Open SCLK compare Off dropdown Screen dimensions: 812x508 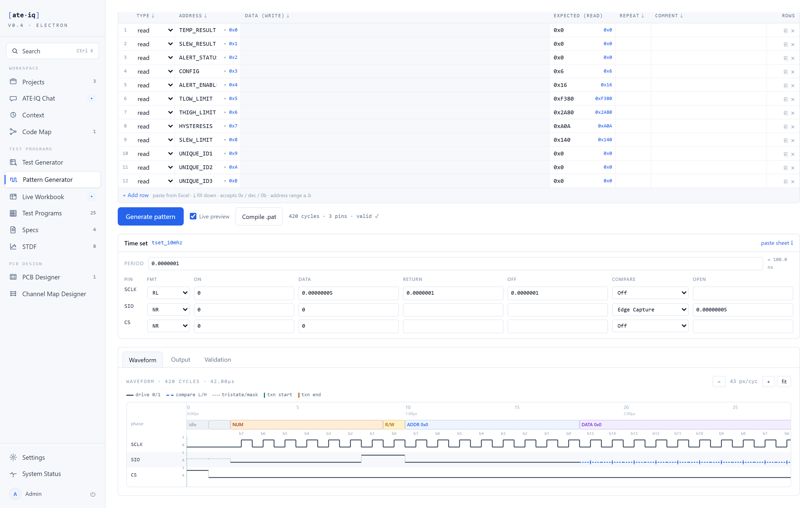[x=650, y=293]
